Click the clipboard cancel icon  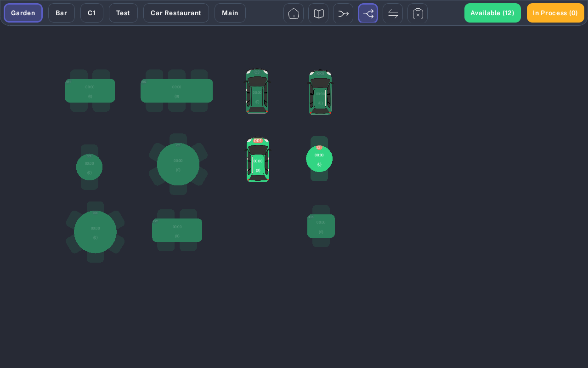point(418,13)
